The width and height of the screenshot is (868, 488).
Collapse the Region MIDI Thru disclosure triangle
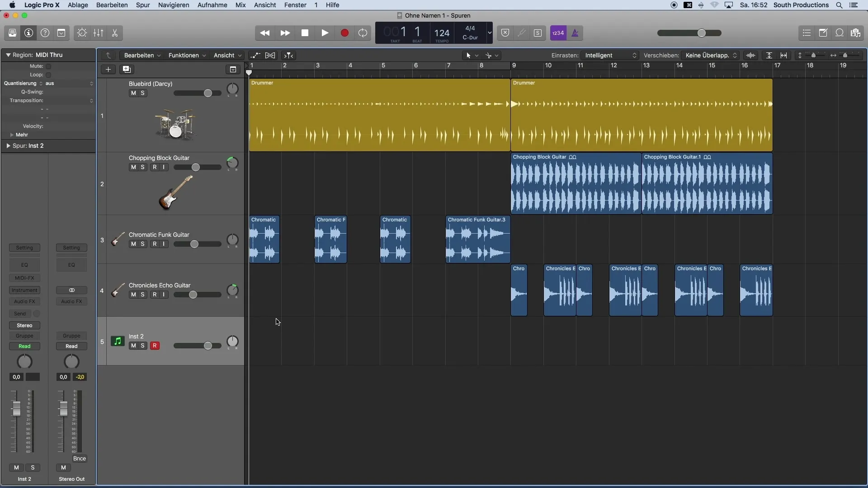click(8, 55)
